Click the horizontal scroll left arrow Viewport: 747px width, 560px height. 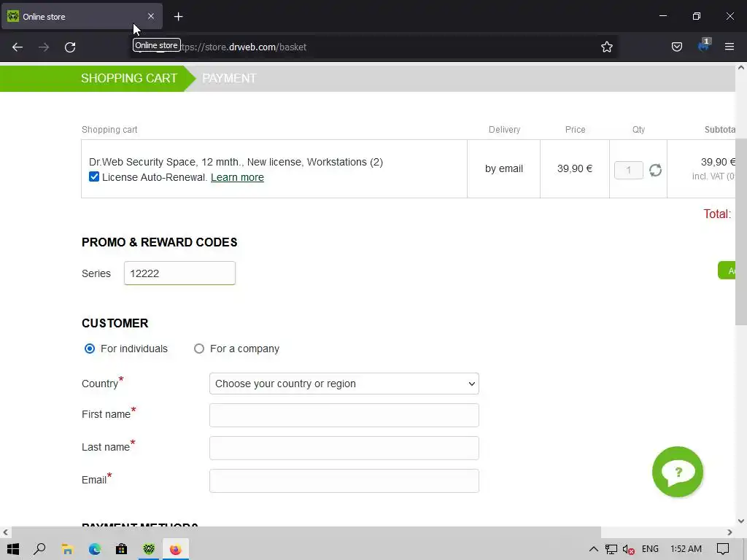point(6,532)
